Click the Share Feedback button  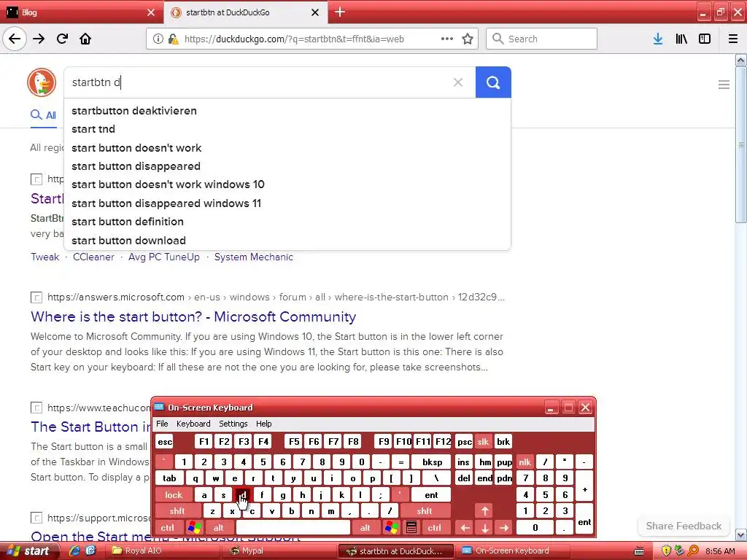[x=684, y=526]
